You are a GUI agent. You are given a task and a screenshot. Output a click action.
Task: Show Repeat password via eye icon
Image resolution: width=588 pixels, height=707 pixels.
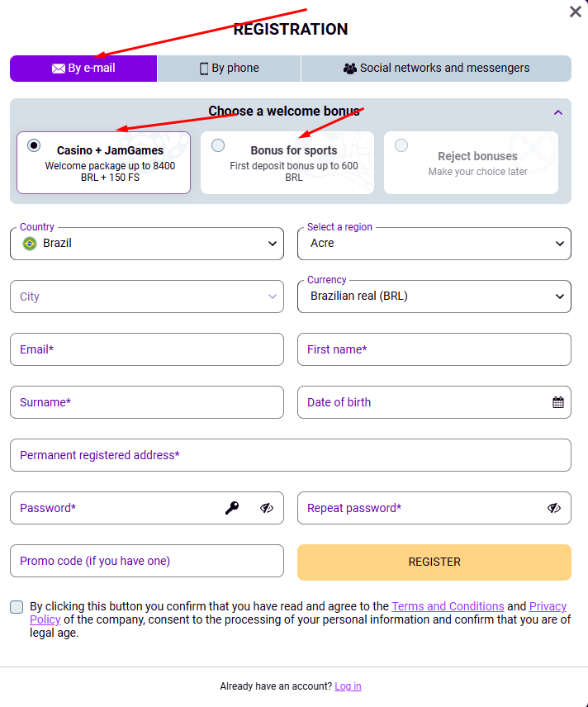click(x=554, y=508)
